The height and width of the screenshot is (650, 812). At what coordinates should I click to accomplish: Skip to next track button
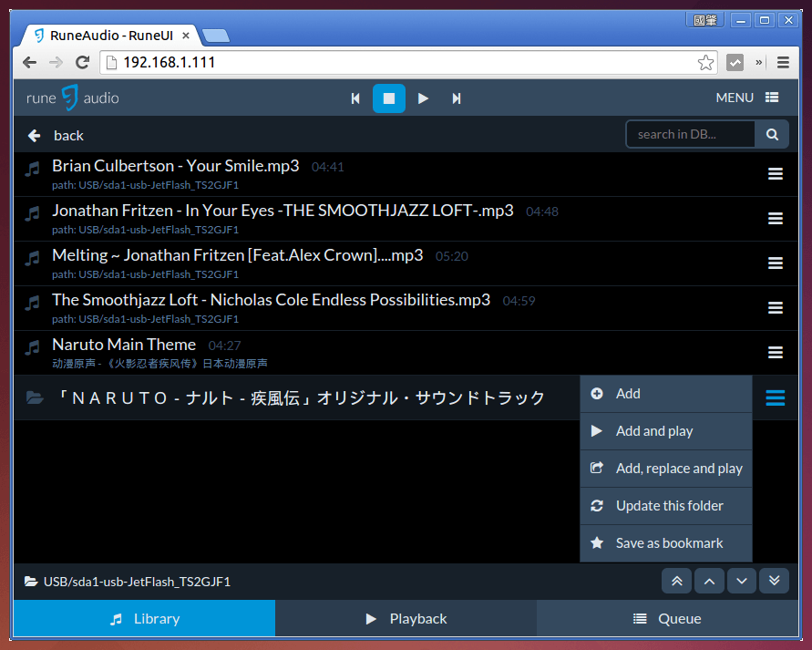[457, 98]
